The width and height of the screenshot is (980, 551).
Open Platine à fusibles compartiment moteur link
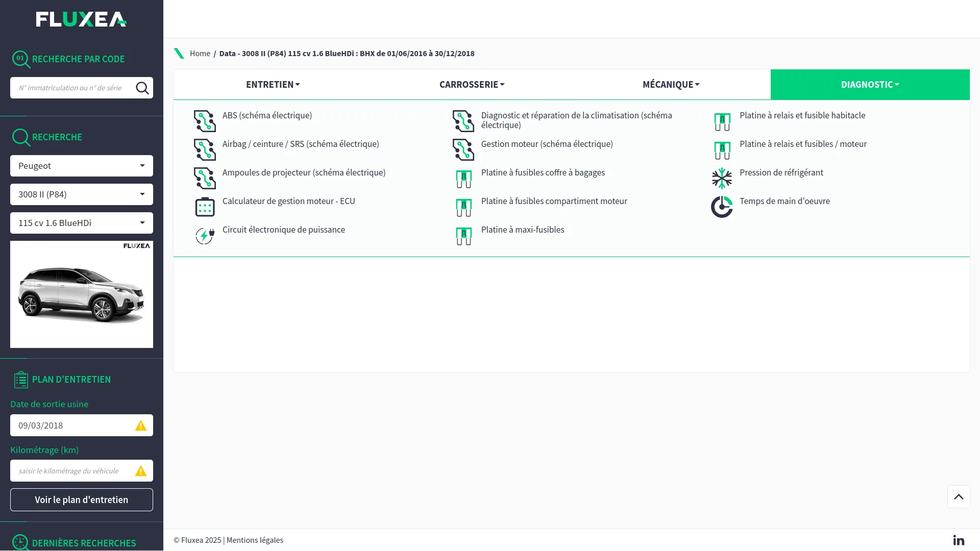[554, 201]
